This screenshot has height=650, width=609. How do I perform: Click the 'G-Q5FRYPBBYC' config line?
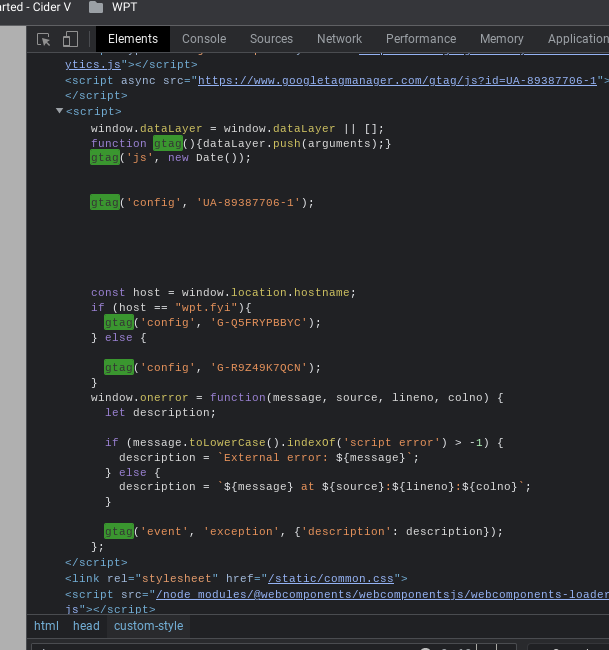[x=212, y=323]
